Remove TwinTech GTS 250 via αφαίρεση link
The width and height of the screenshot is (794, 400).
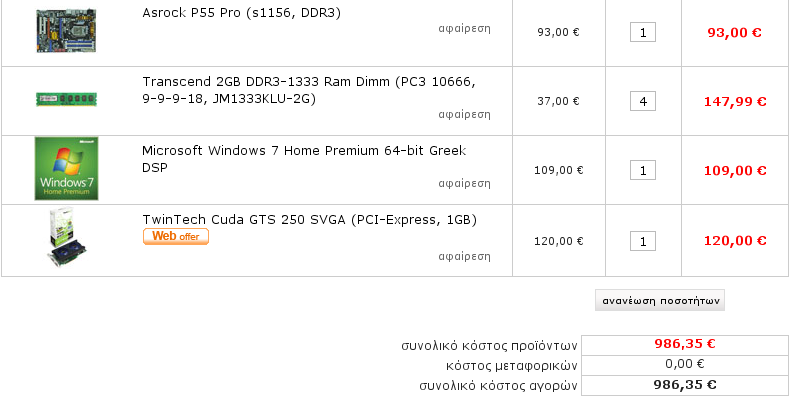pyautogui.click(x=464, y=256)
